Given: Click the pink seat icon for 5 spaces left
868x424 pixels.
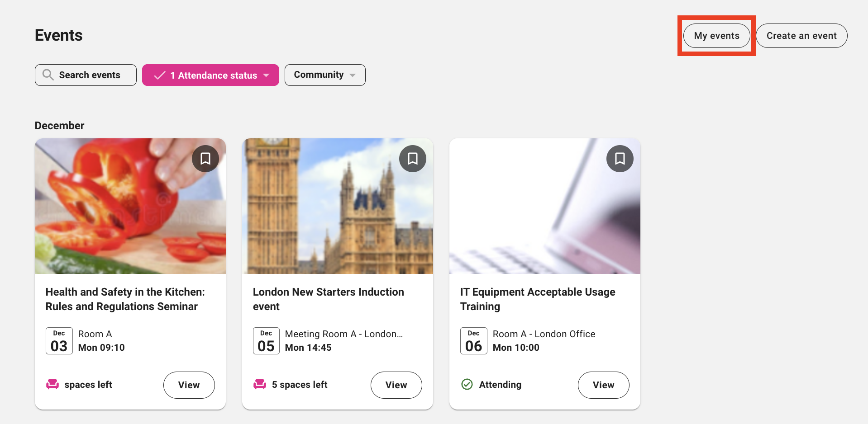Looking at the screenshot, I should point(260,385).
